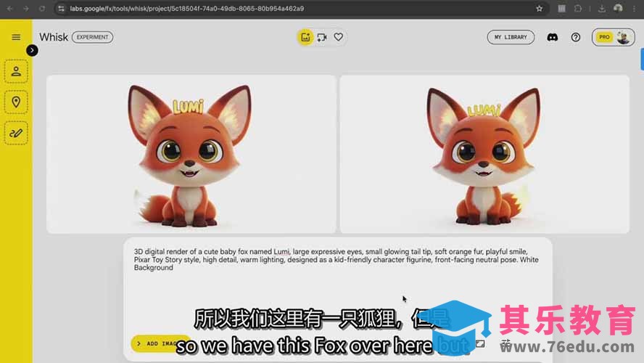
Task: Expand the collapsed sidebar with arrow button
Action: pyautogui.click(x=32, y=50)
